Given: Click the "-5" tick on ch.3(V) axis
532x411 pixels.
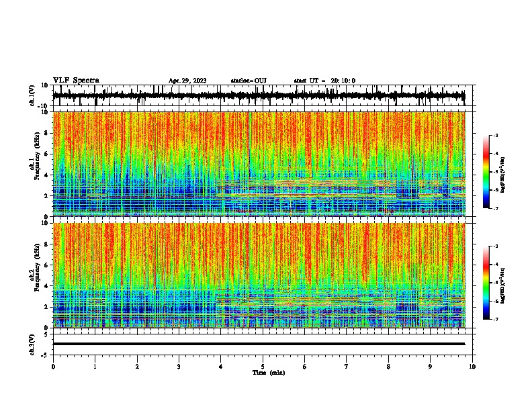Looking at the screenshot, I should coord(45,355).
